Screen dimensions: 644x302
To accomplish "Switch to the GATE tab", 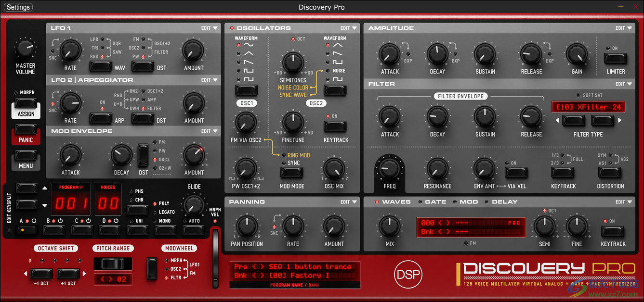I will (433, 201).
